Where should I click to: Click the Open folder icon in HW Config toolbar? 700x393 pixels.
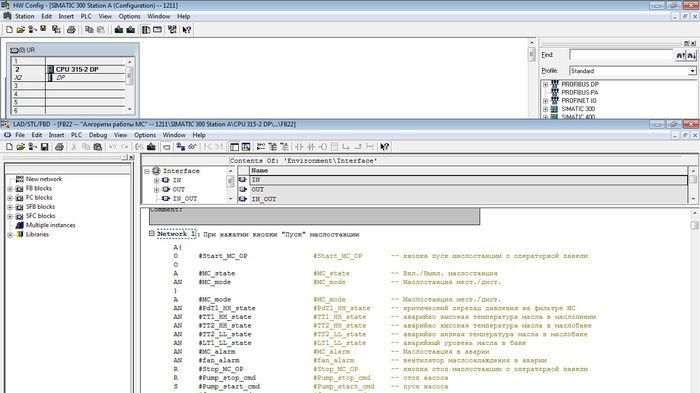[21, 29]
